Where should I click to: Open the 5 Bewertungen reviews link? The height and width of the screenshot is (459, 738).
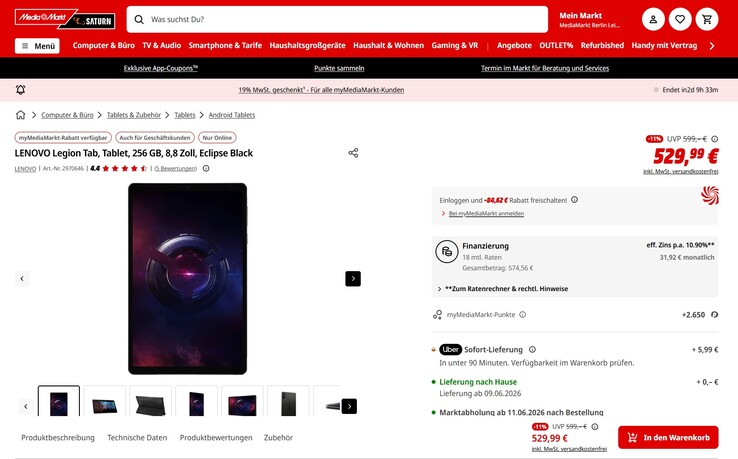175,169
